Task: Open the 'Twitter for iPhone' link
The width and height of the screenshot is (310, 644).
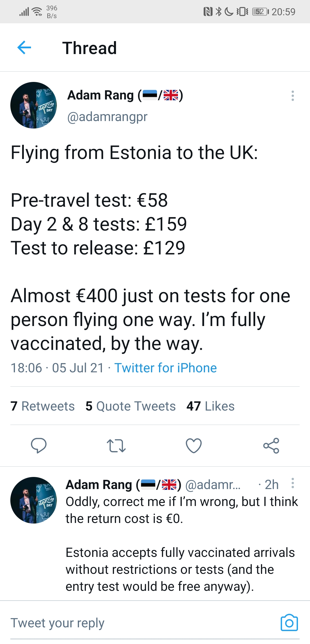Action: click(165, 368)
